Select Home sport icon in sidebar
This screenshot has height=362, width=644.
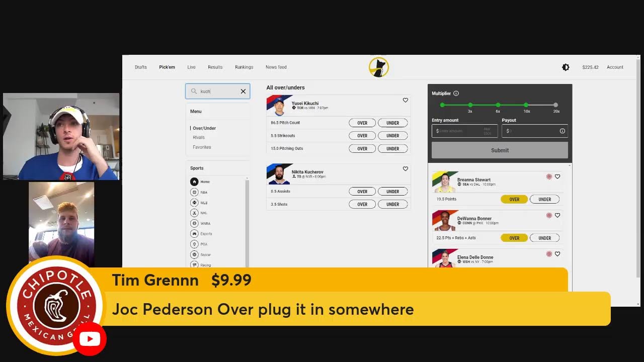(x=194, y=182)
